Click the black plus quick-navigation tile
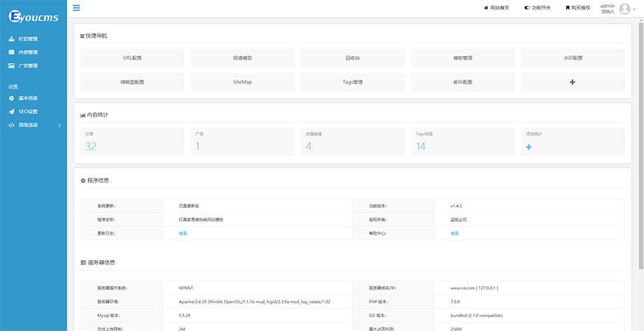This screenshot has width=644, height=331. [x=572, y=82]
